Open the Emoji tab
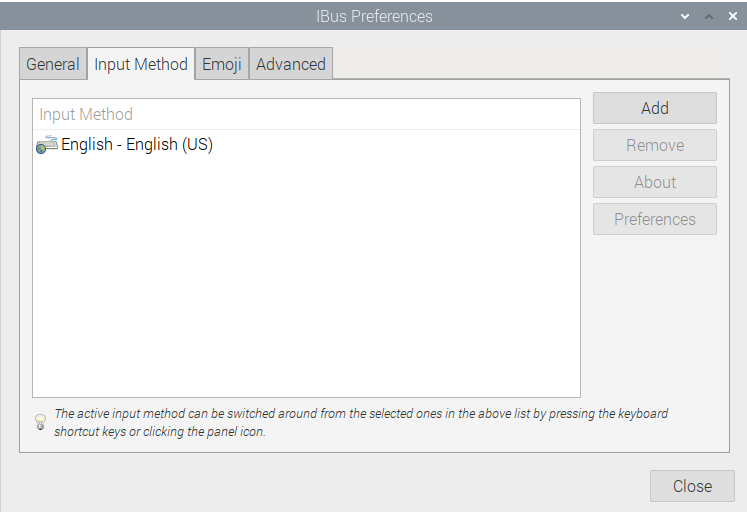The width and height of the screenshot is (747, 514). 222,64
